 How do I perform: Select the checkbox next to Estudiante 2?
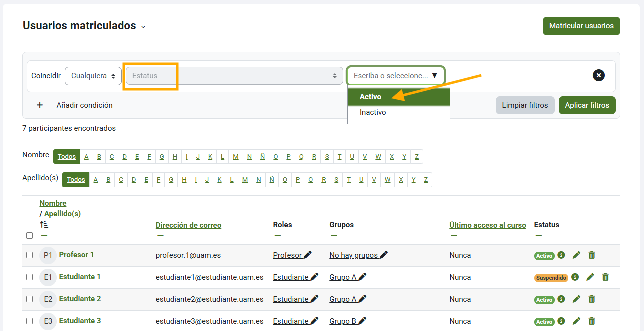coord(29,299)
